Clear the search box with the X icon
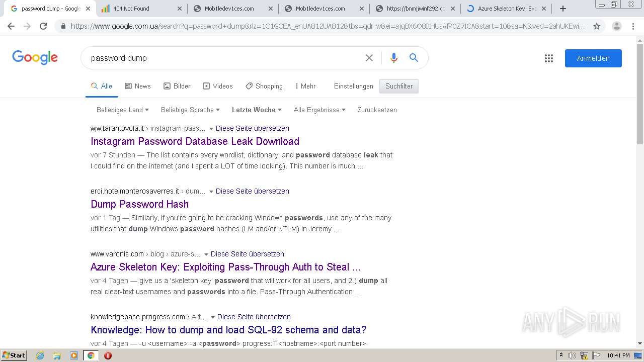Image resolution: width=644 pixels, height=362 pixels. [x=369, y=58]
